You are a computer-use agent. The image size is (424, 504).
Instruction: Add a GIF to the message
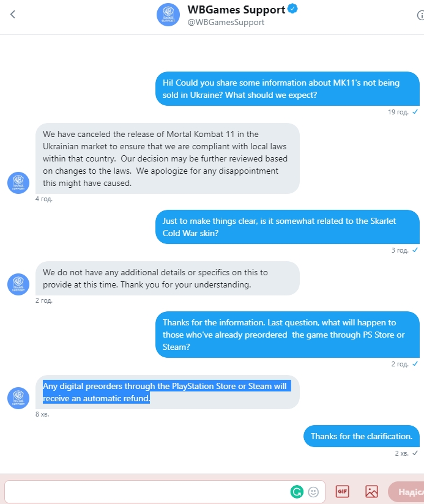pos(342,491)
